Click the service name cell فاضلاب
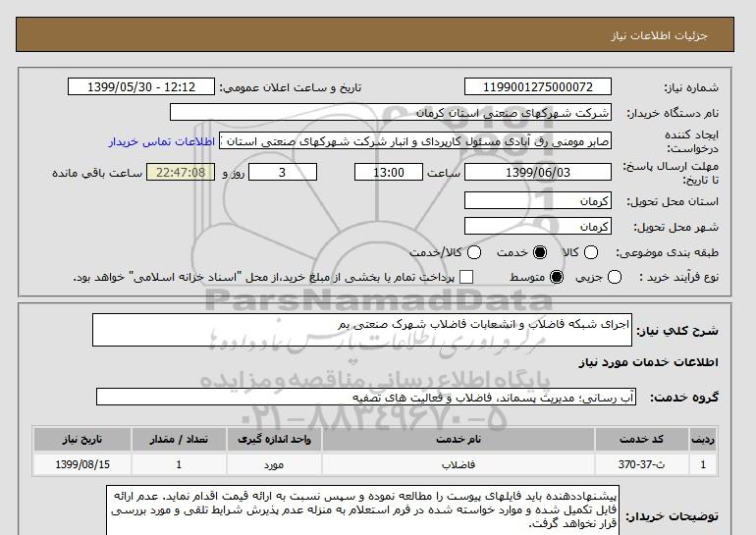This screenshot has width=756, height=535. click(x=459, y=464)
